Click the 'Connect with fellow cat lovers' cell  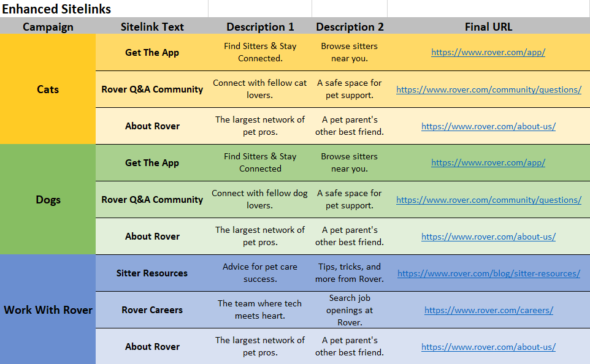260,89
